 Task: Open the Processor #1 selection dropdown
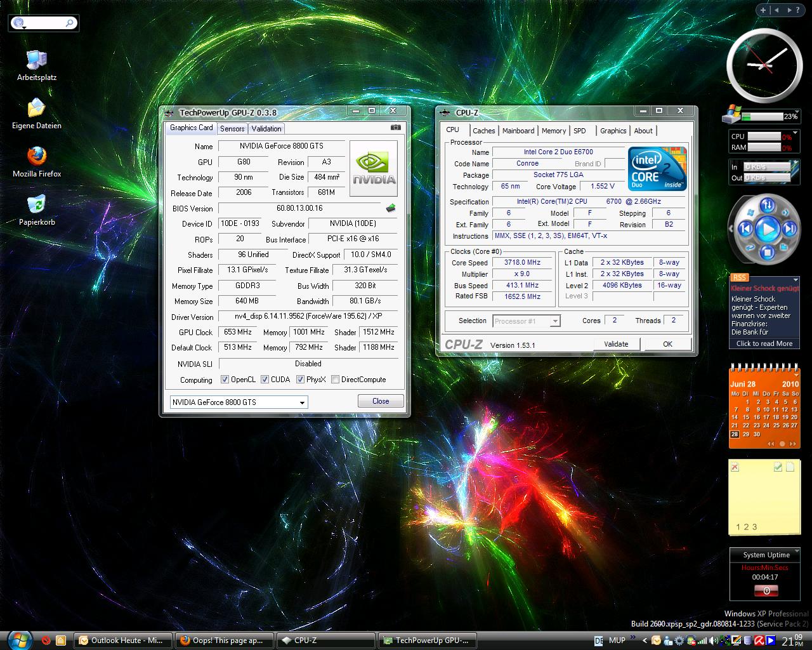coord(555,321)
